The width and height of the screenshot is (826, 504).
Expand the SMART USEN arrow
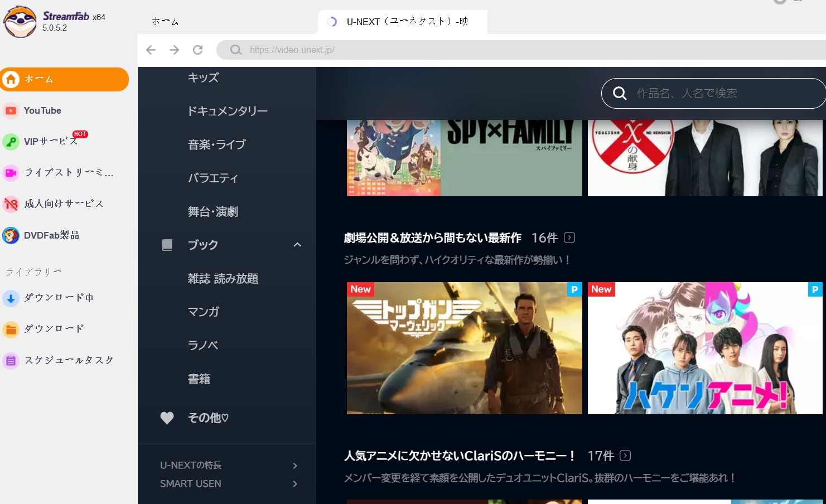click(295, 484)
